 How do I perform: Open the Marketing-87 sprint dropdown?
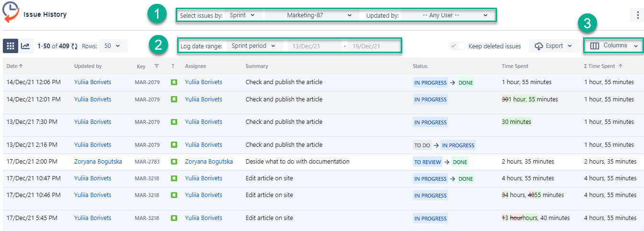pyautogui.click(x=311, y=15)
